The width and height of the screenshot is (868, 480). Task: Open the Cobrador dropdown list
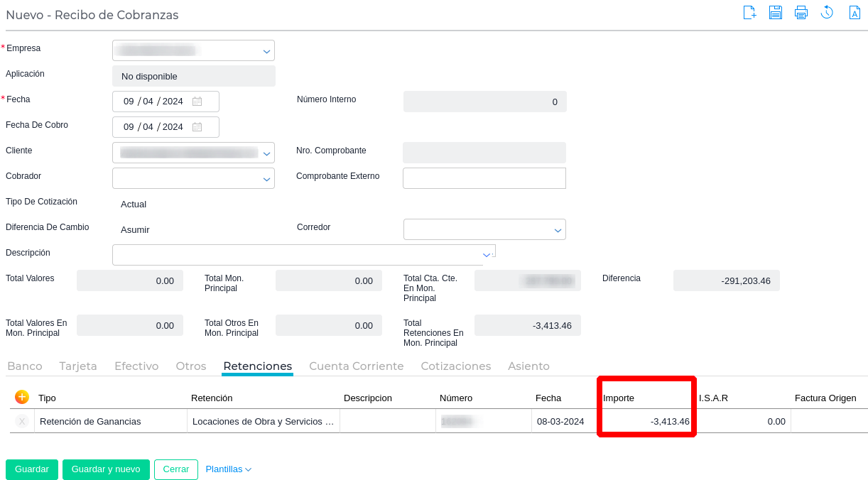pos(266,179)
